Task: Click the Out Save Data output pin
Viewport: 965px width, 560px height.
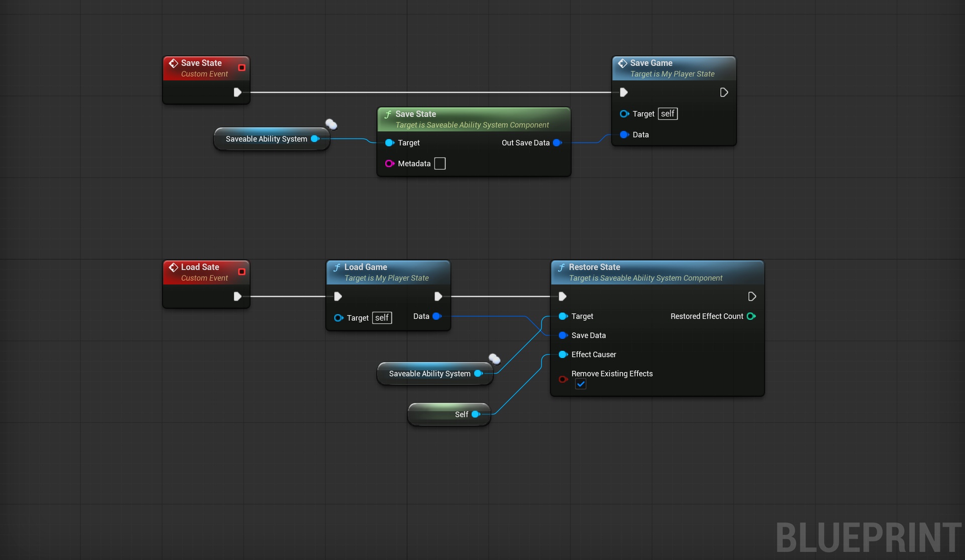Action: [x=557, y=143]
